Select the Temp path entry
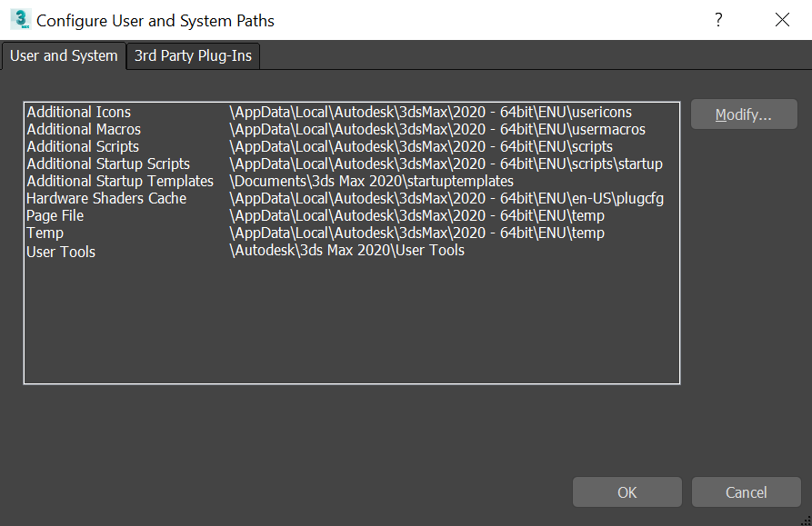The height and width of the screenshot is (526, 812). click(x=45, y=233)
